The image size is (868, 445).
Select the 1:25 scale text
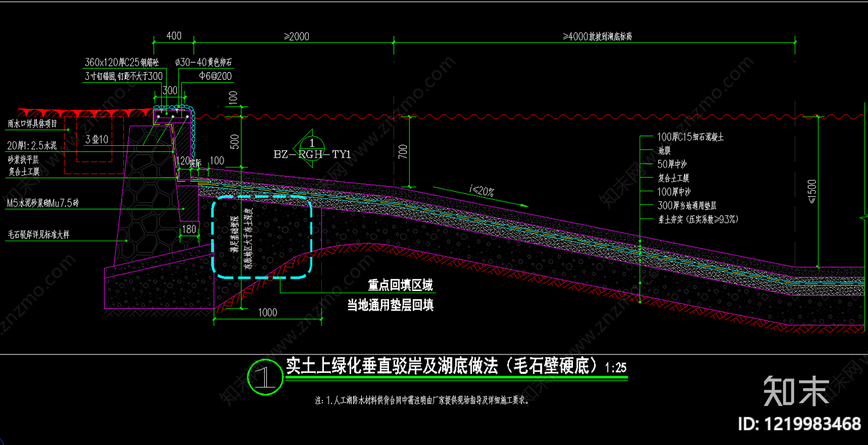(616, 368)
